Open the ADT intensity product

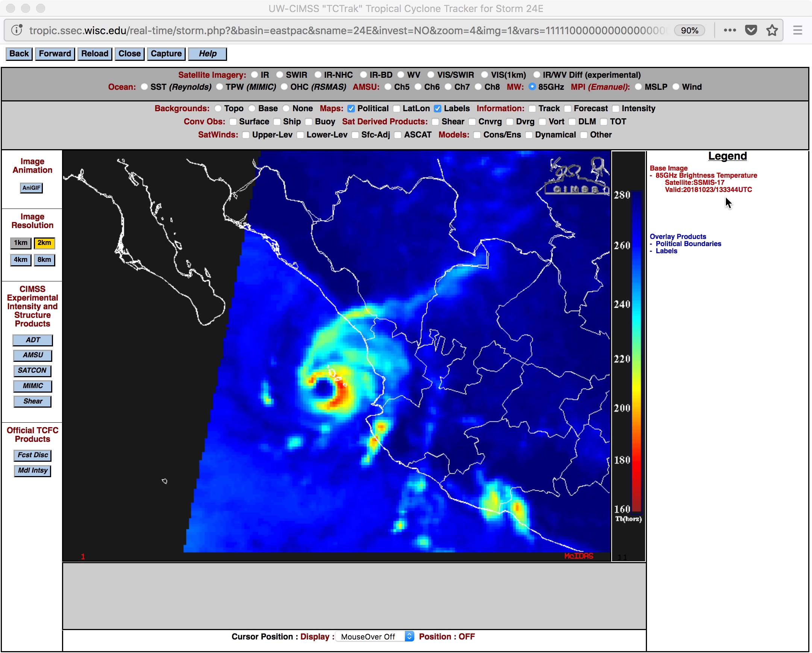[33, 340]
